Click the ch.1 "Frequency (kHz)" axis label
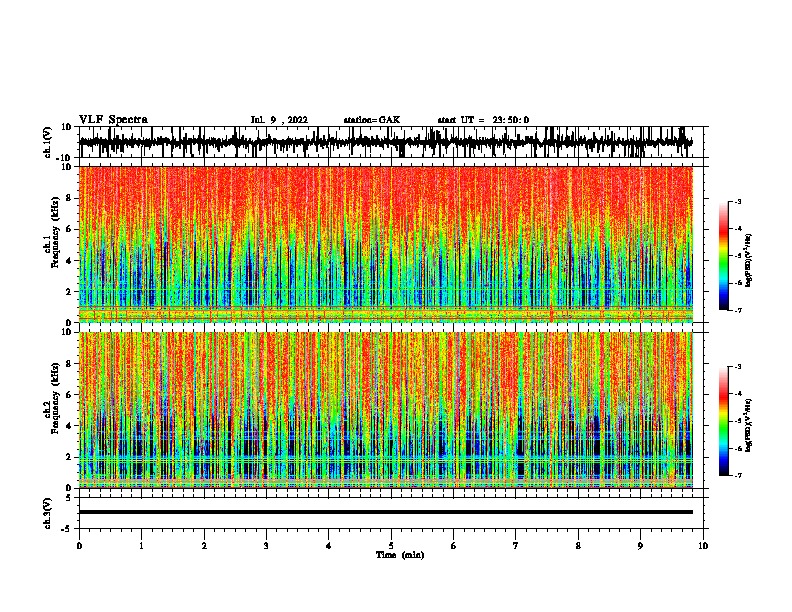 click(55, 232)
